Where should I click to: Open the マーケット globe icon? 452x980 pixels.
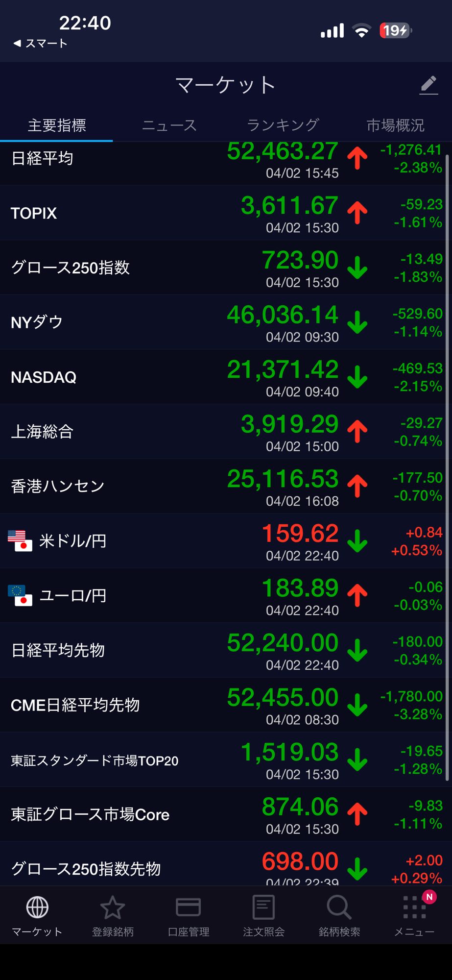pos(37,907)
